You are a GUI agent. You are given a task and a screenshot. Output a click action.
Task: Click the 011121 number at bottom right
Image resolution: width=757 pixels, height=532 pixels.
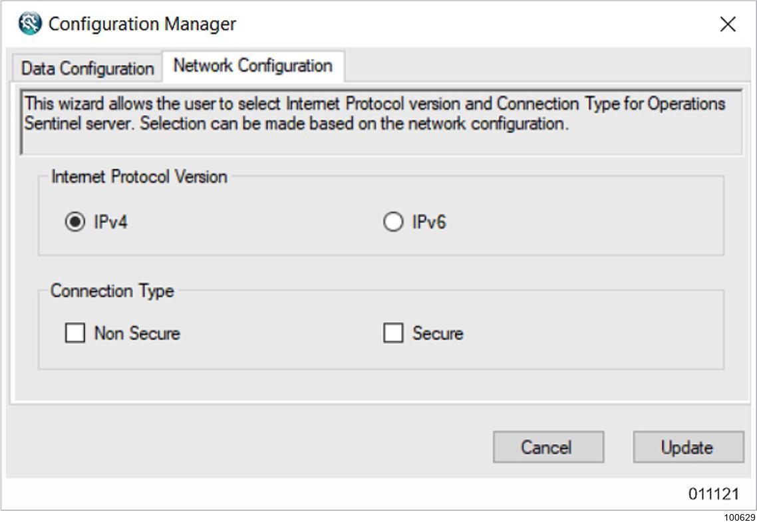[714, 494]
